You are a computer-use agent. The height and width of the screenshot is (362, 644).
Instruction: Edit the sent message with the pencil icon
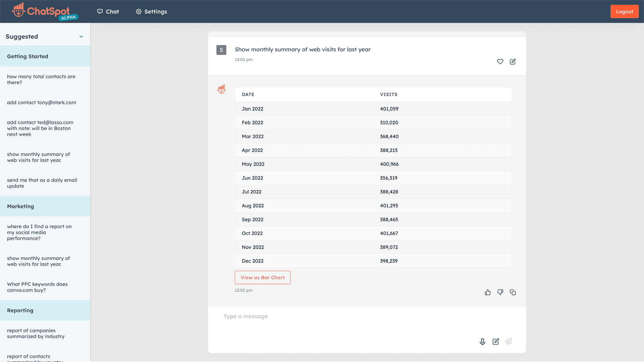(x=513, y=62)
